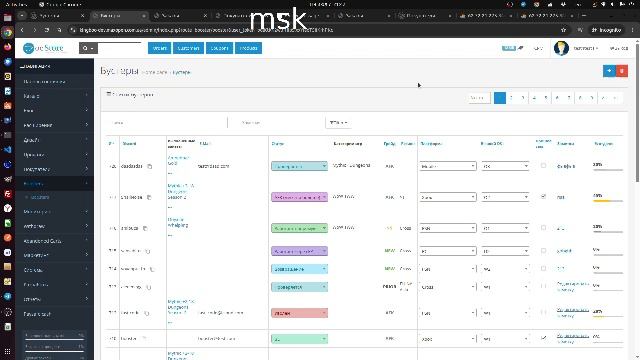Viewport: 640px width, 360px height.
Task: Click copy icon in the third table row
Action: point(145,228)
